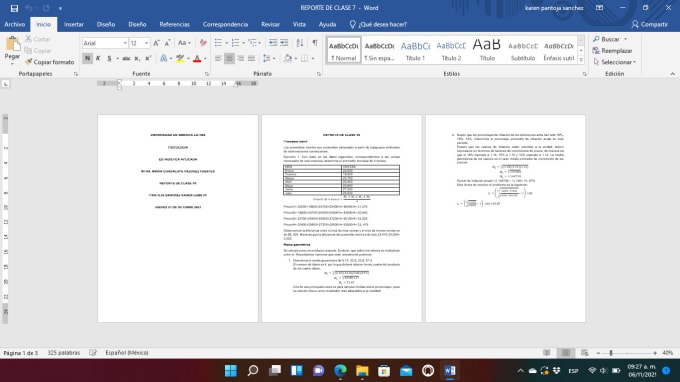This screenshot has width=680, height=382.
Task: Decrease paragraph indent
Action: coord(273,42)
